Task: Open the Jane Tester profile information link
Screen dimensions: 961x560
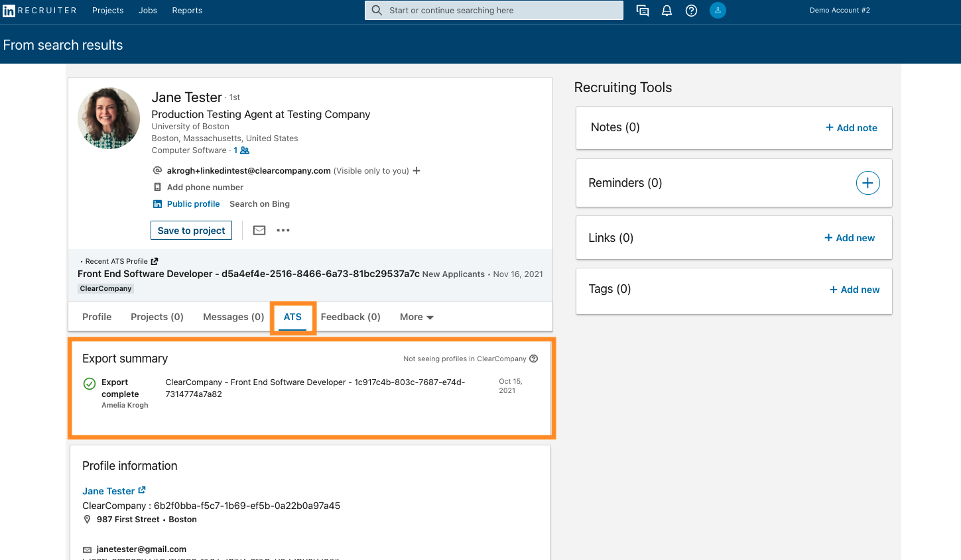Action: tap(108, 491)
